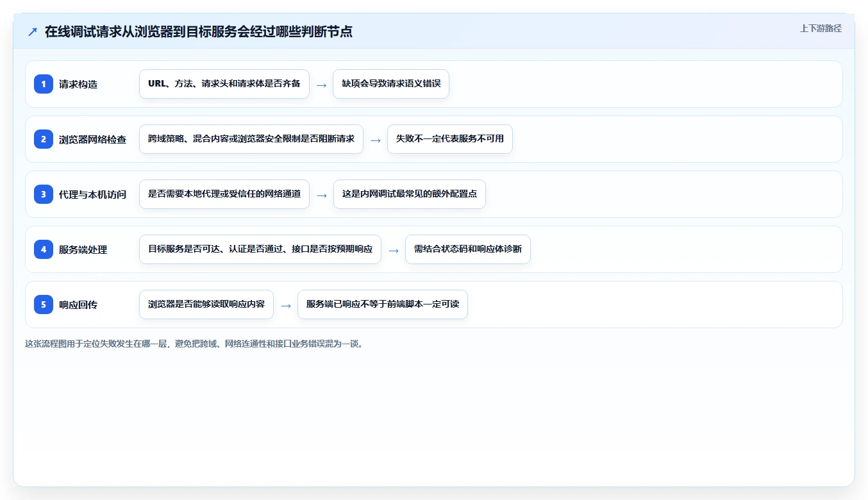The image size is (868, 500).
Task: Click step number 5 badge for 响应回传
Action: (x=44, y=304)
